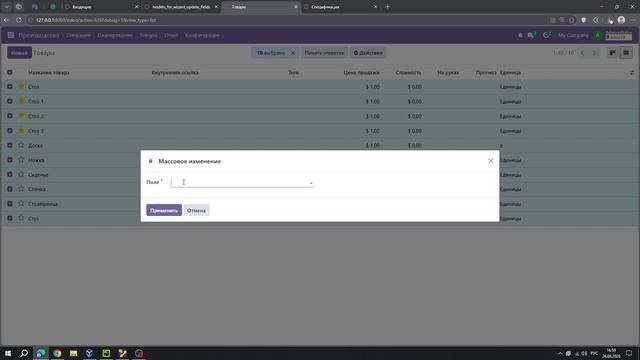Screen dimensions: 640x360
Task: Toggle the checkbox for row Стол 1
Action: [10, 101]
